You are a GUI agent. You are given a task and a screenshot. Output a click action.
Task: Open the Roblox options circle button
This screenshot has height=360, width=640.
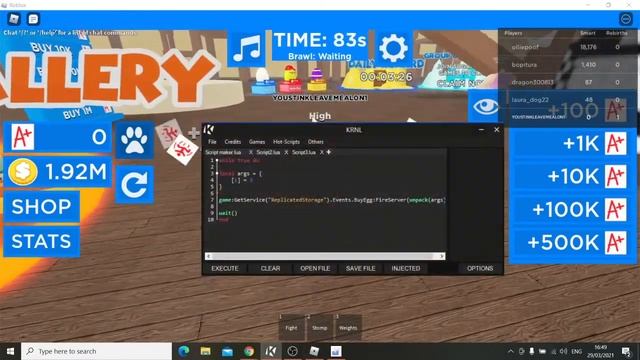pos(626,19)
